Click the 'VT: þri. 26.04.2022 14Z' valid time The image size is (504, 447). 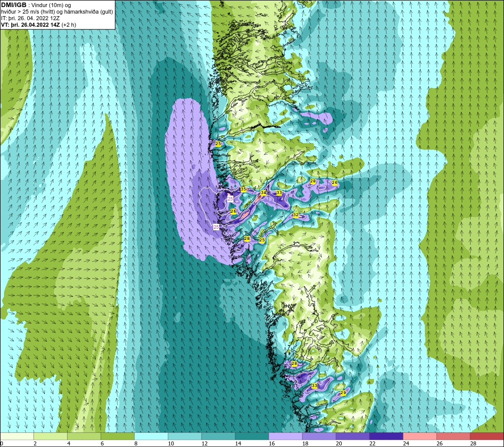pyautogui.click(x=30, y=25)
